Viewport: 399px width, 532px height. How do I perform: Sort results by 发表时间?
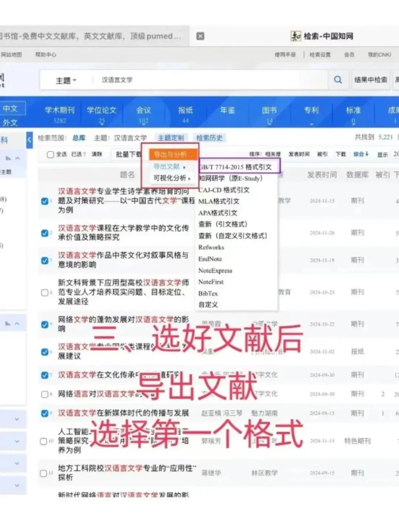(299, 154)
